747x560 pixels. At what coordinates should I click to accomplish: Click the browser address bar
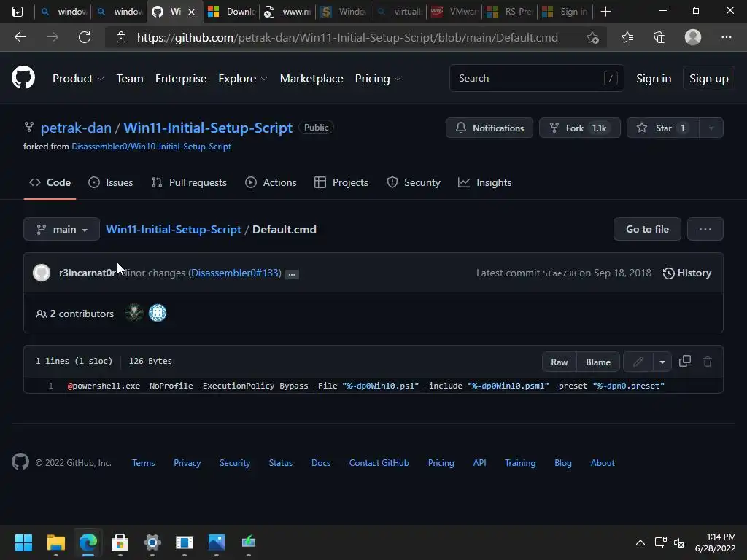coord(347,37)
